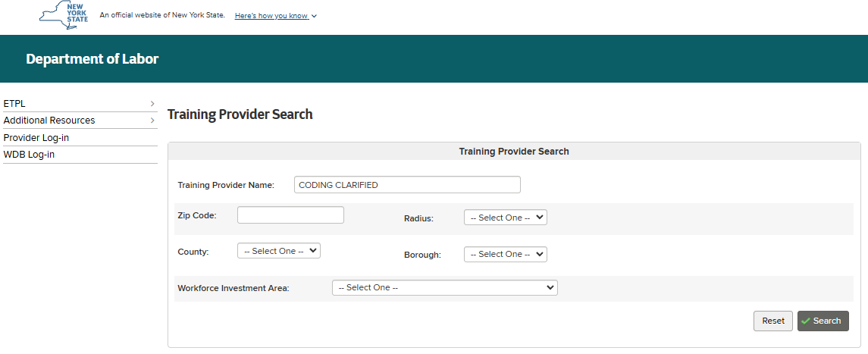Focus the Training Provider Name field
The image size is (868, 354).
click(407, 185)
